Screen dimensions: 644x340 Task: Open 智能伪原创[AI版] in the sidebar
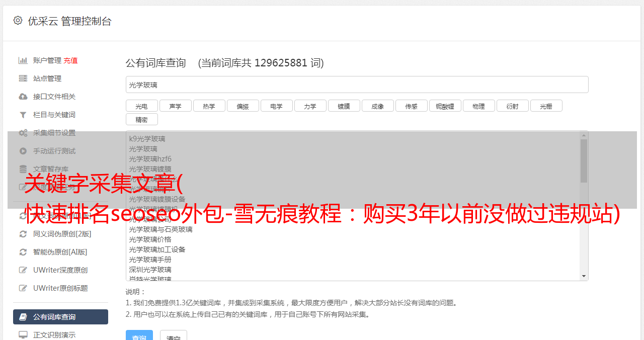tap(60, 252)
